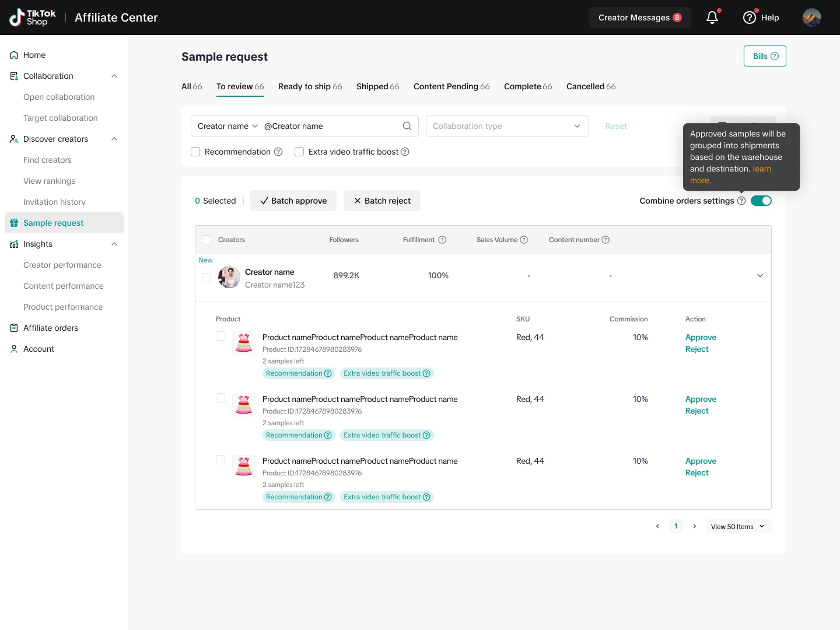The image size is (840, 630).
Task: Collapse the creator row with chevron
Action: point(759,275)
